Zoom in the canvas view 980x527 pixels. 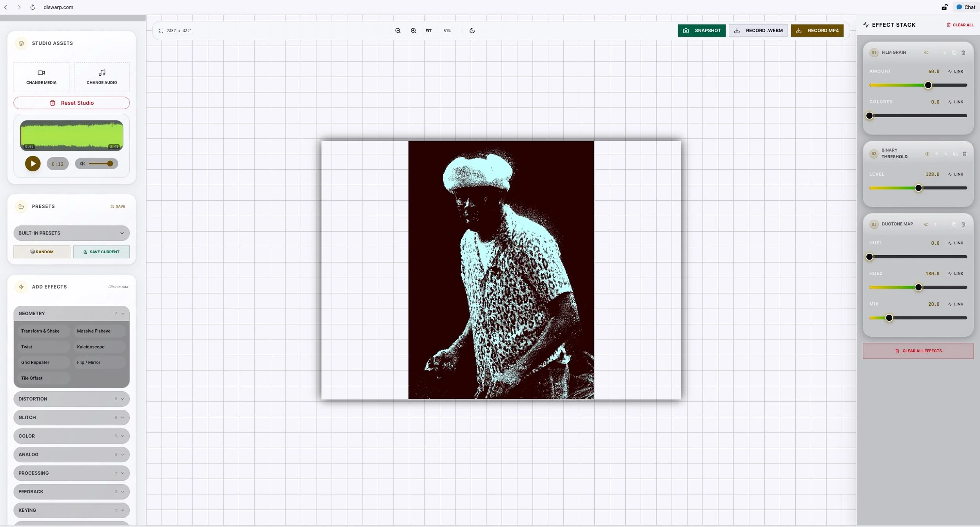(413, 31)
